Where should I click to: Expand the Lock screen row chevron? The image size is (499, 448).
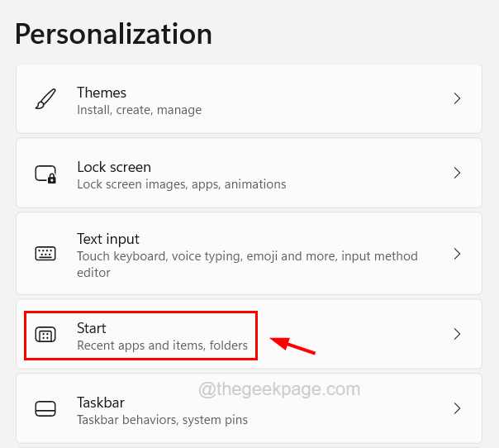[457, 173]
